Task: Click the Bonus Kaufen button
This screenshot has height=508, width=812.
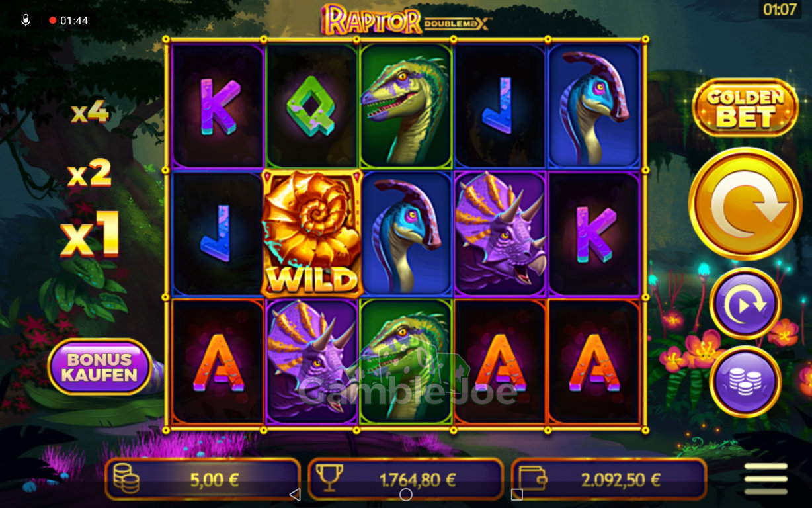Action: coord(100,366)
